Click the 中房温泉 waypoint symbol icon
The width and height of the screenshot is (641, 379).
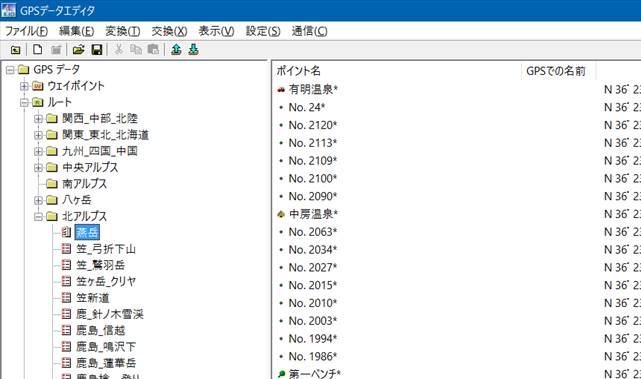(x=281, y=214)
